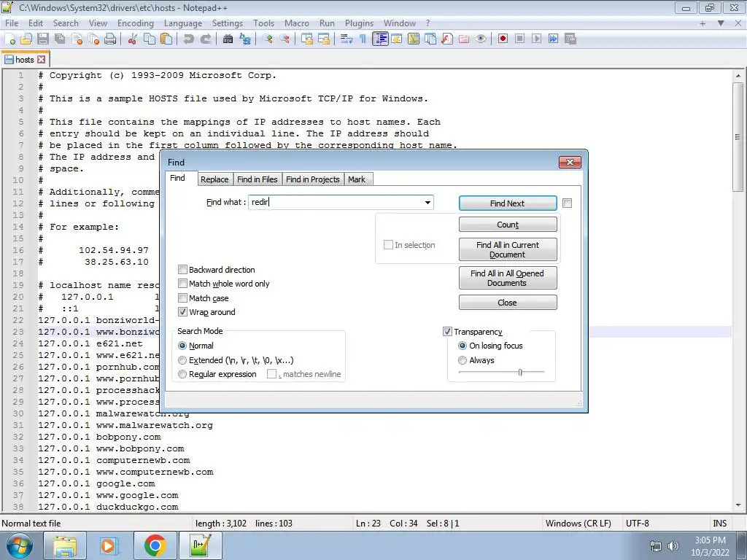Toggle Show All Characters pilcrow icon

363,39
